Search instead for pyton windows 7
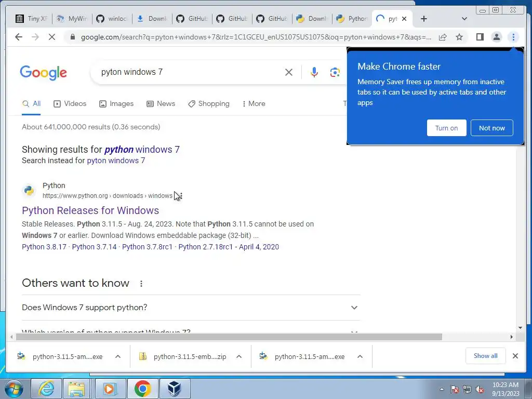This screenshot has height=399, width=532. coord(116,161)
